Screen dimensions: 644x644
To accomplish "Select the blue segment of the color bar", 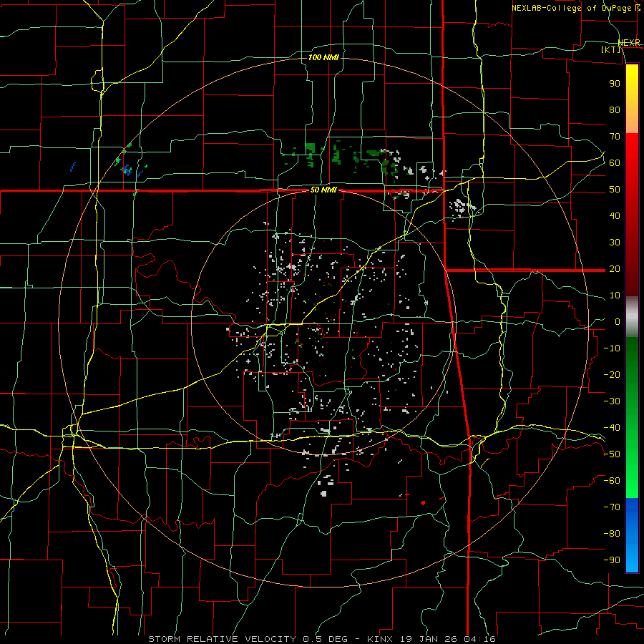I will [632, 535].
